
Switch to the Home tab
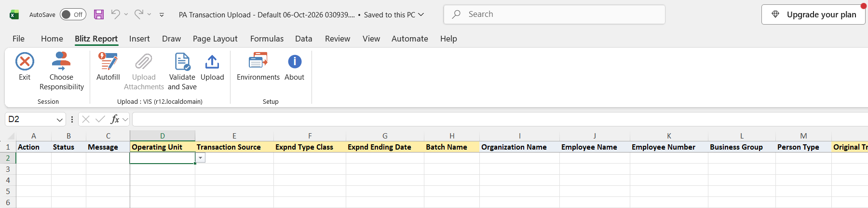pos(52,39)
